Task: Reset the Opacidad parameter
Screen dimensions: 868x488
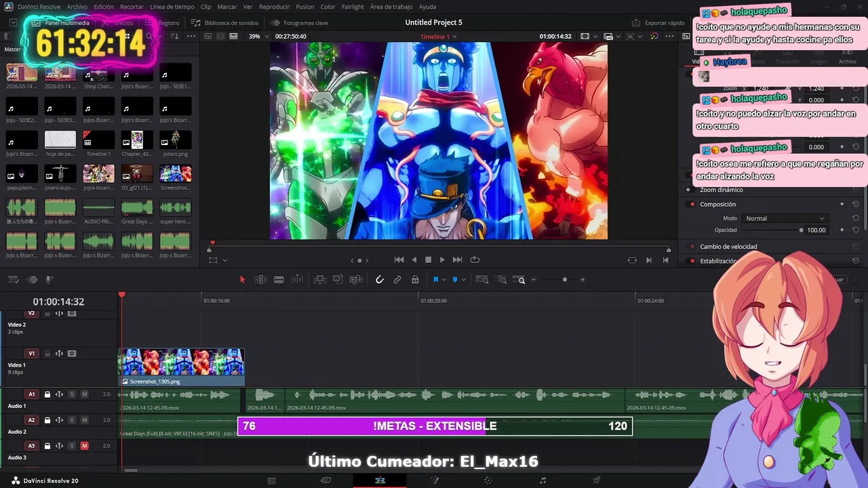Action: (856, 230)
